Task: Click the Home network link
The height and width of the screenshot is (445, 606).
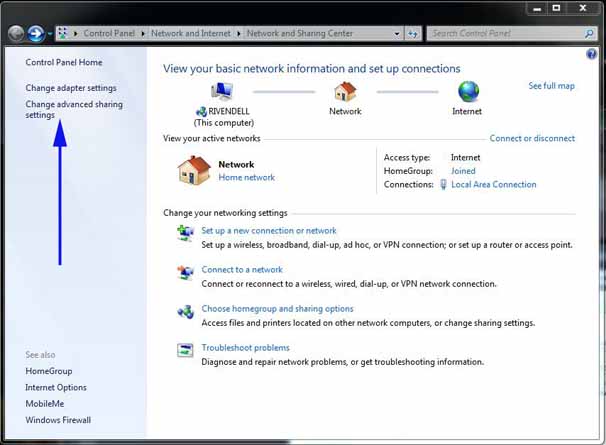Action: 247,177
